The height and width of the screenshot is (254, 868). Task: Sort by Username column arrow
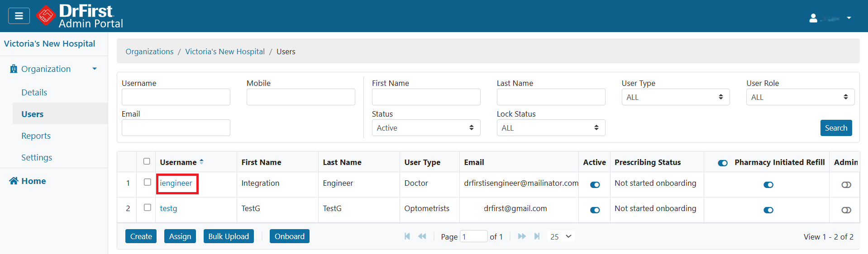201,162
